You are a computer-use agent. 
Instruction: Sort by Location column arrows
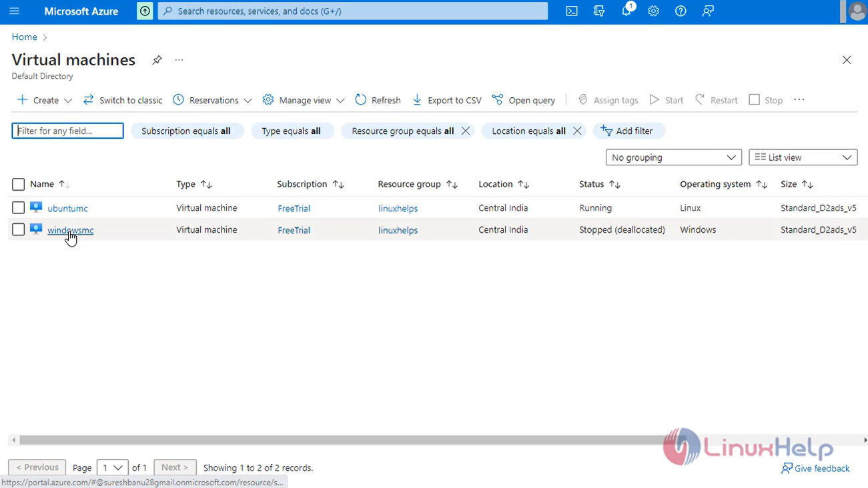[524, 185]
